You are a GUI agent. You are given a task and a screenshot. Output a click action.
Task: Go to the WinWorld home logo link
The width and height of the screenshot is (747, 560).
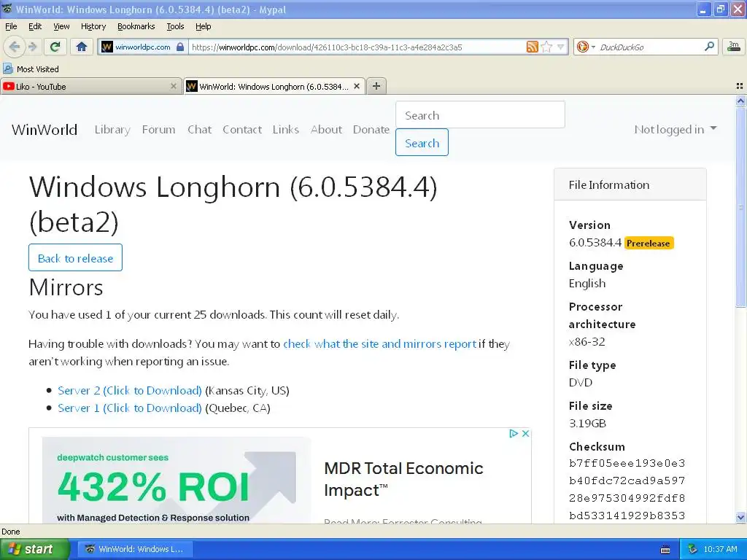tap(44, 130)
